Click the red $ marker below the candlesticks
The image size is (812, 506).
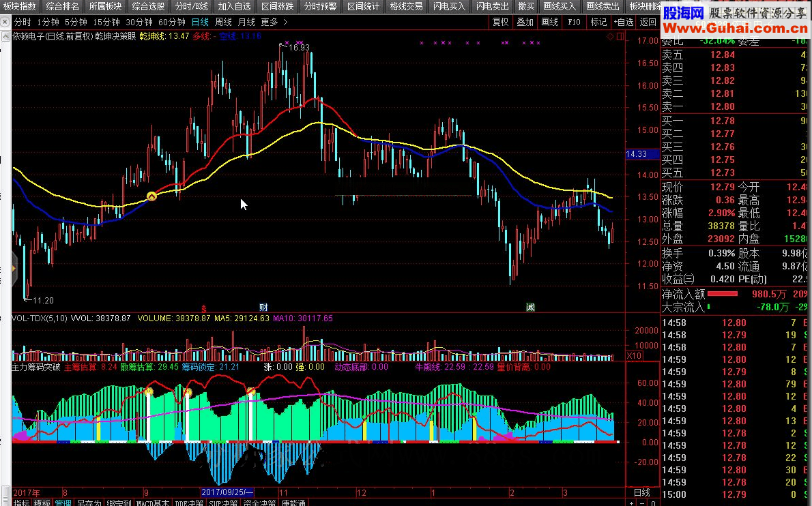(x=203, y=308)
